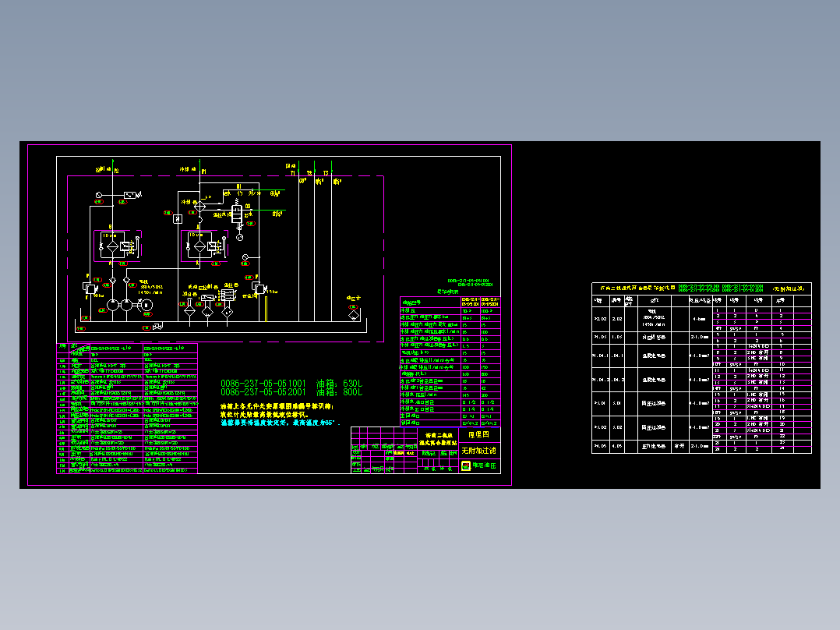Image resolution: width=840 pixels, height=630 pixels.
Task: Click the 'P3.02' cell in the wiring table
Action: [x=600, y=428]
